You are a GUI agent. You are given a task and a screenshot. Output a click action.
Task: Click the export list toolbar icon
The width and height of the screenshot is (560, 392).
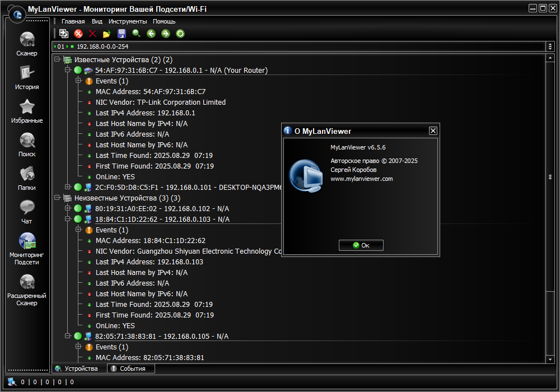tap(64, 34)
